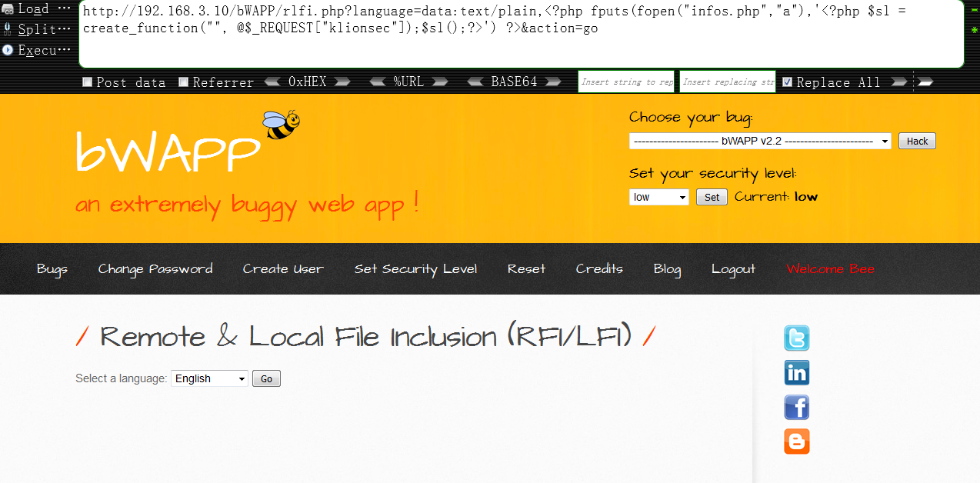Image resolution: width=980 pixels, height=483 pixels.
Task: Open the Create User menu item
Action: pyautogui.click(x=283, y=268)
